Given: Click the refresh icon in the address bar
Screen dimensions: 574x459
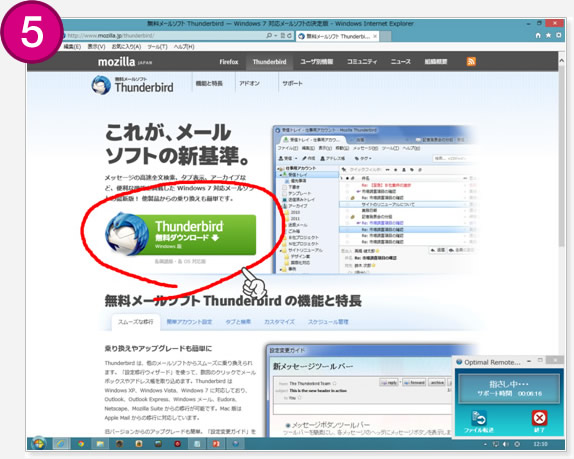Looking at the screenshot, I should (x=289, y=36).
